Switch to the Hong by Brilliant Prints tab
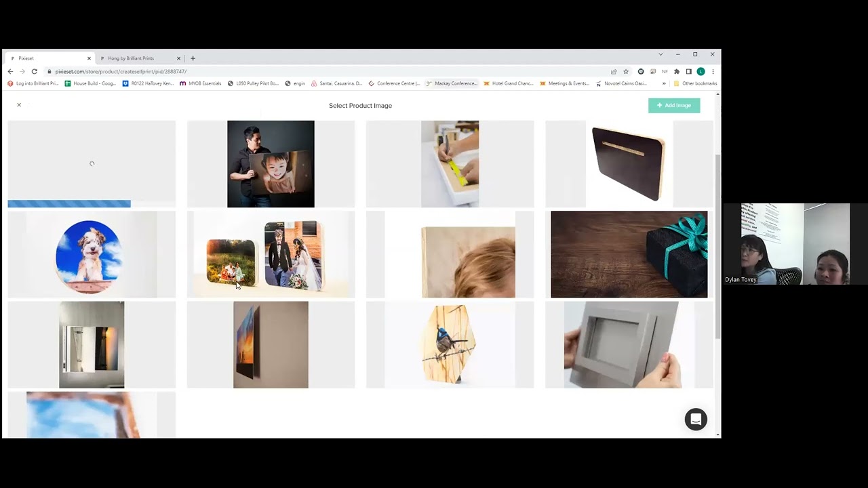The height and width of the screenshot is (488, 868). [139, 58]
